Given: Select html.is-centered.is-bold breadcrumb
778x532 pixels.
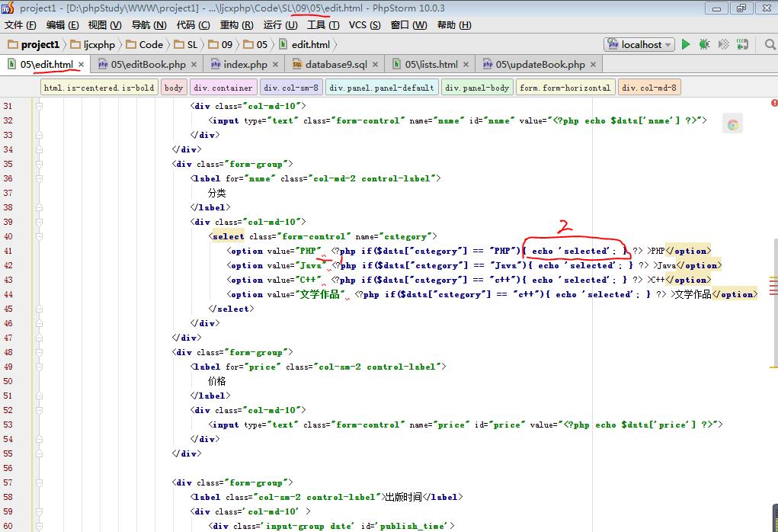Looking at the screenshot, I should [x=99, y=88].
